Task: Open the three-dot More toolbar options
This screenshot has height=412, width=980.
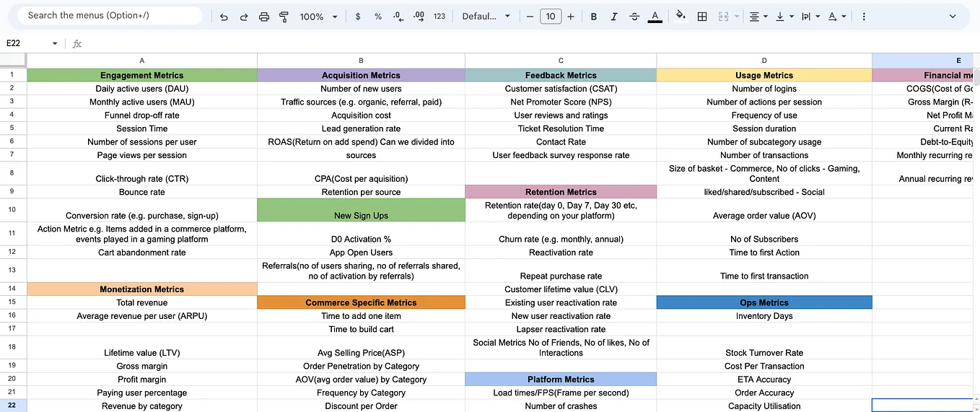Action: click(x=864, y=16)
